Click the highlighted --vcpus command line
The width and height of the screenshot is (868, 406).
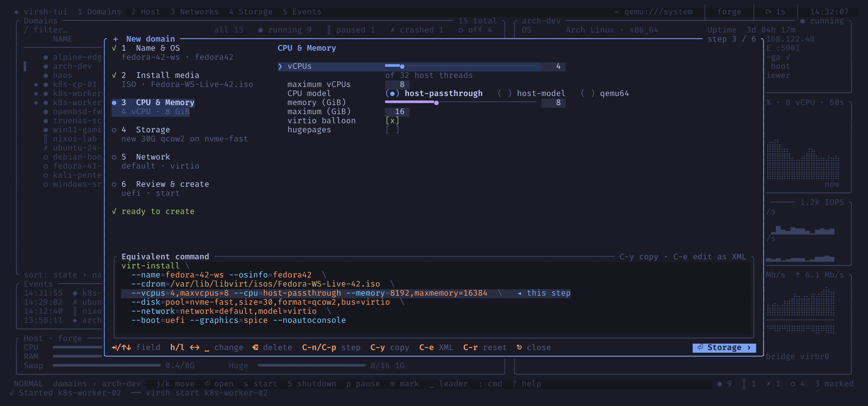pos(346,293)
